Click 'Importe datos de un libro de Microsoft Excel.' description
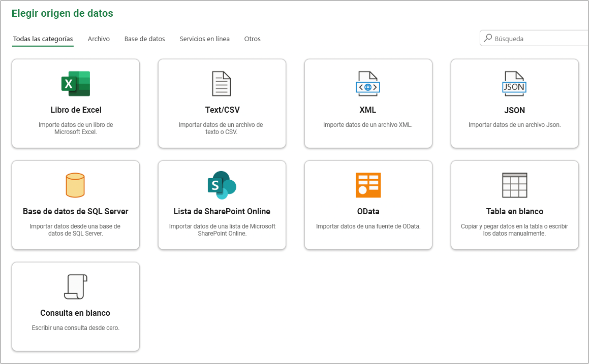Viewport: 589px width, 364px height. tap(76, 128)
